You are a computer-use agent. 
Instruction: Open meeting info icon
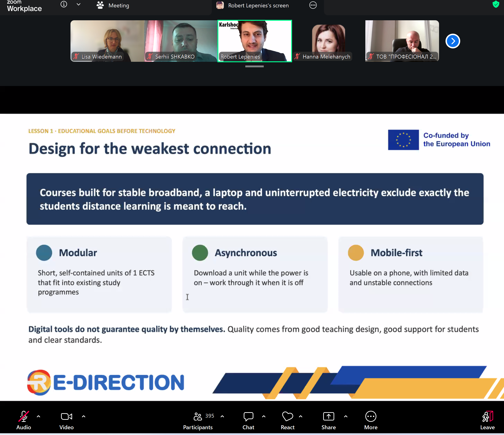pos(64,4)
